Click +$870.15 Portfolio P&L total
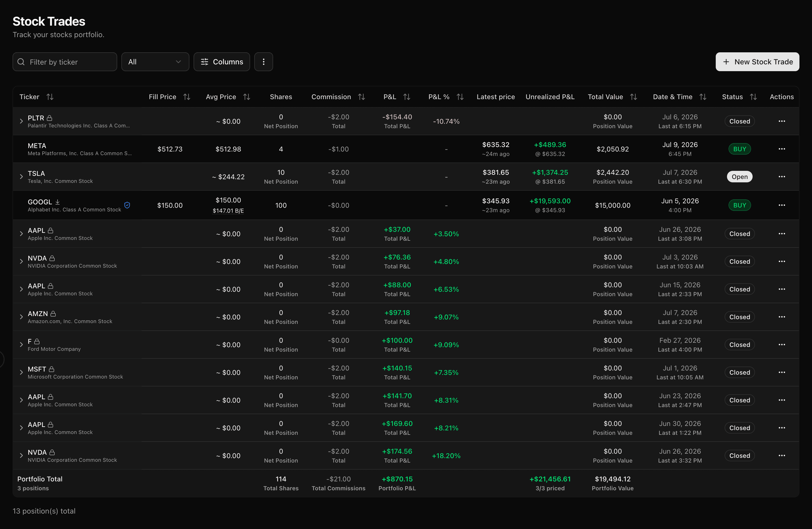Screen dimensions: 812x529 tap(397, 479)
